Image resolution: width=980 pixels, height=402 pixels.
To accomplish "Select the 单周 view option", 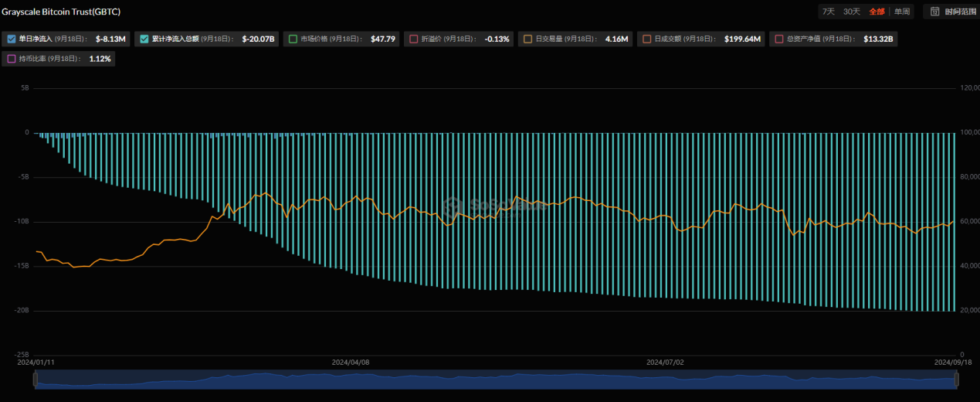I will (901, 12).
